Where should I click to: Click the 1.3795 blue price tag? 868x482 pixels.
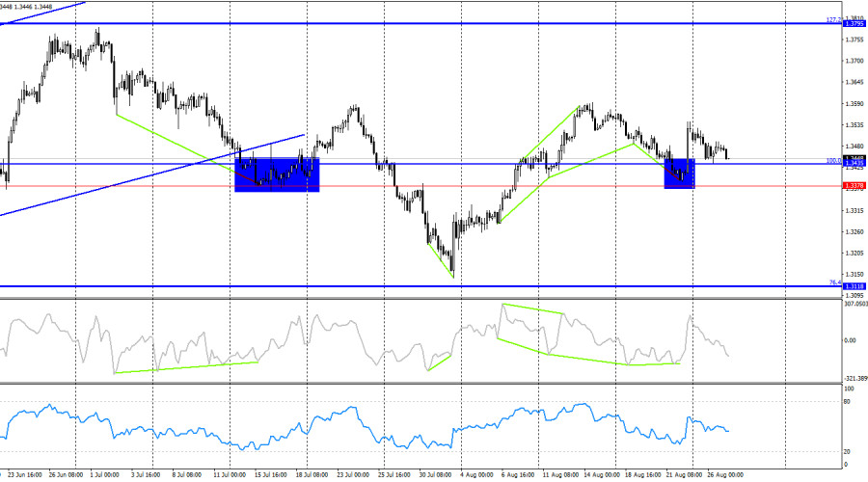tap(854, 24)
